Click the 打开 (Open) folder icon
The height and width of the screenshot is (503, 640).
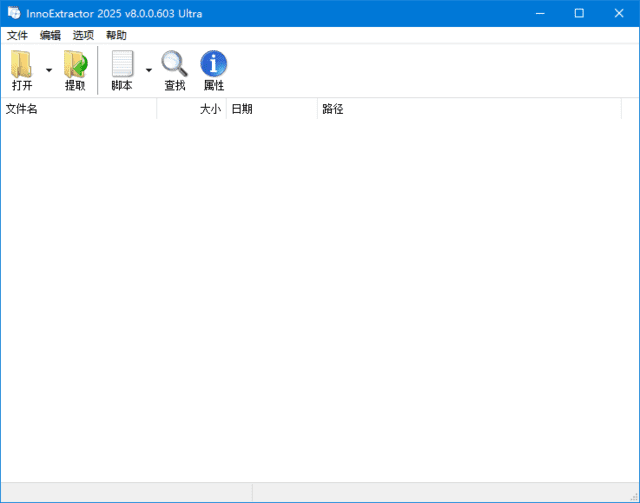[x=22, y=65]
